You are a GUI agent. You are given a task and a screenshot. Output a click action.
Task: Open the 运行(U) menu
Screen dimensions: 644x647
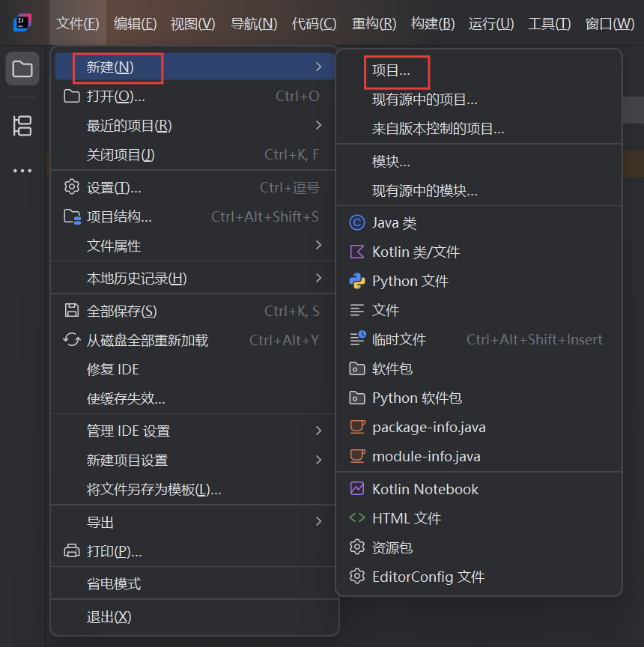[491, 23]
